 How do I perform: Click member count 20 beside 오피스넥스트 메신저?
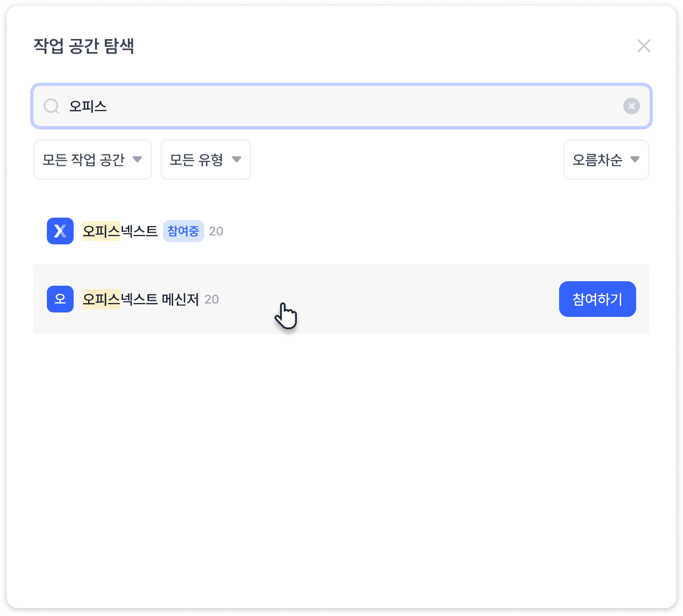tap(211, 299)
